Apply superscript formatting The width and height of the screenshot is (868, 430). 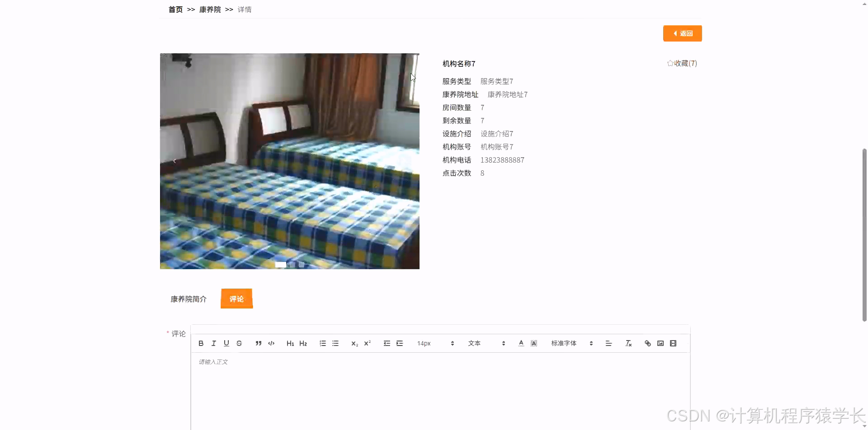(368, 343)
